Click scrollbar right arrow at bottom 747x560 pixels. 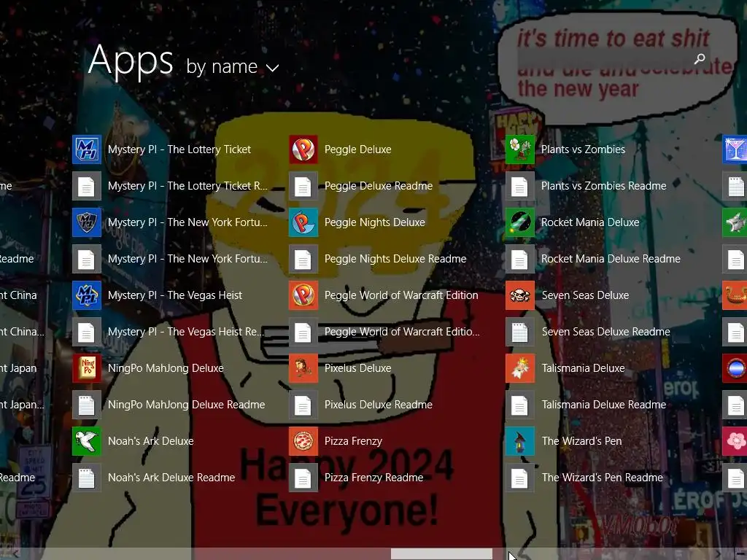(x=718, y=554)
